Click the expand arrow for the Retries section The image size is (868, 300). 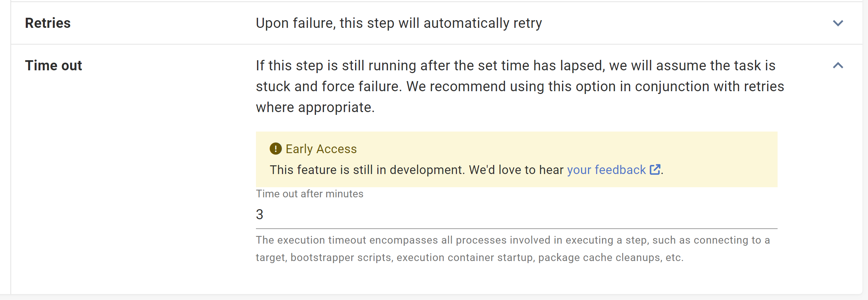[x=838, y=23]
